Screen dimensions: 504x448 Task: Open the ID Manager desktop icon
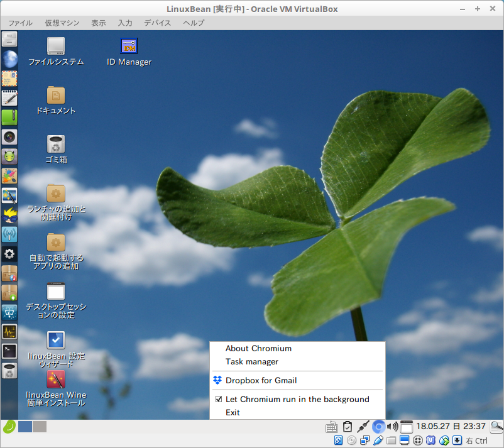coord(129,52)
